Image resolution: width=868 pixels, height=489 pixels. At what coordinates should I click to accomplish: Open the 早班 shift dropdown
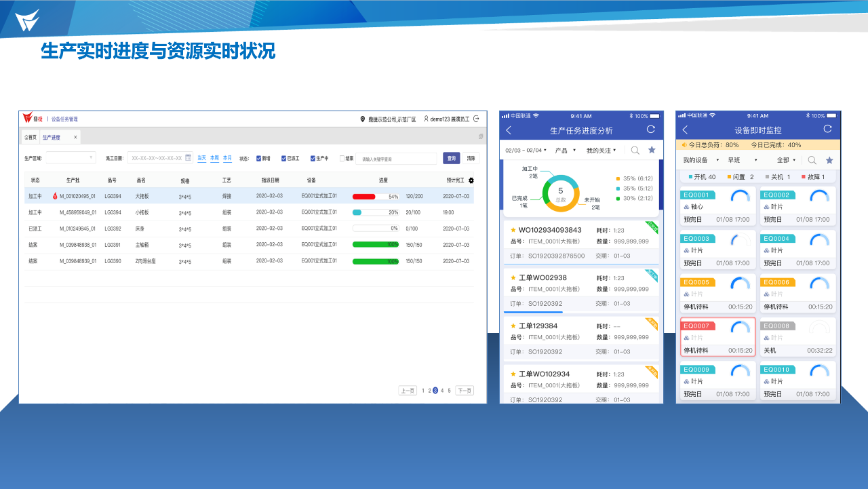743,160
